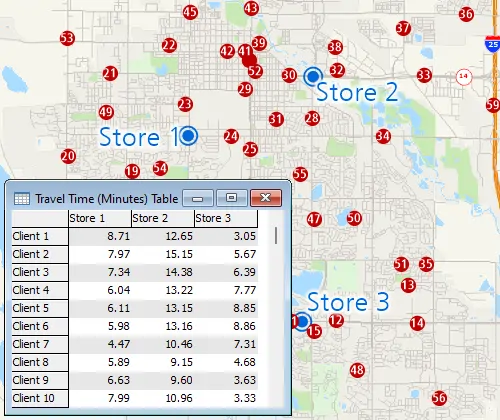
Task: Select the Client 6 row header
Action: pyautogui.click(x=40, y=327)
